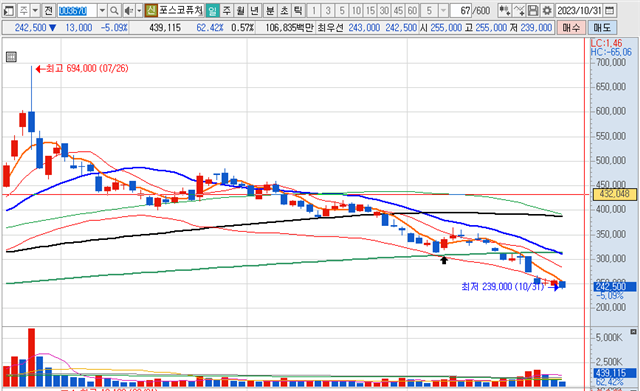Click the HC:-65.06 indicator text
The image size is (640, 391).
pos(611,52)
